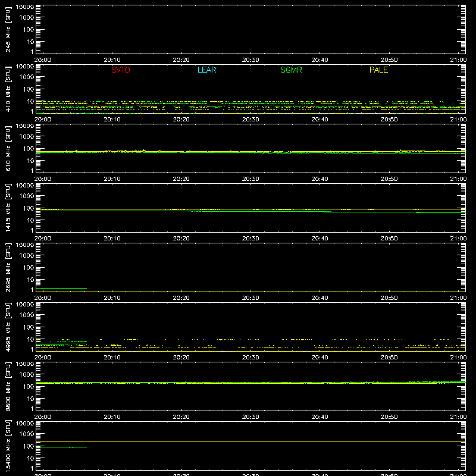Screen dimensions: 476x476
Task: Select the 1415 MHz [SFU] axis title
Action: point(8,208)
